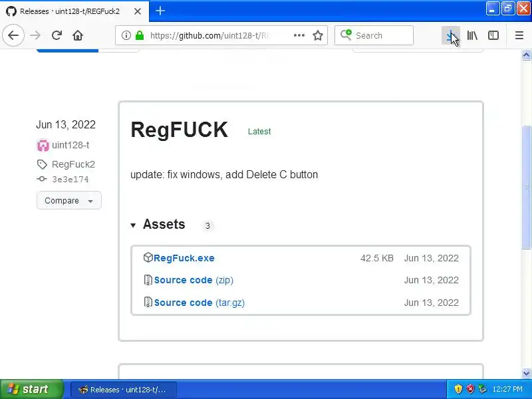Open the Library bookshelf icon

pos(472,35)
